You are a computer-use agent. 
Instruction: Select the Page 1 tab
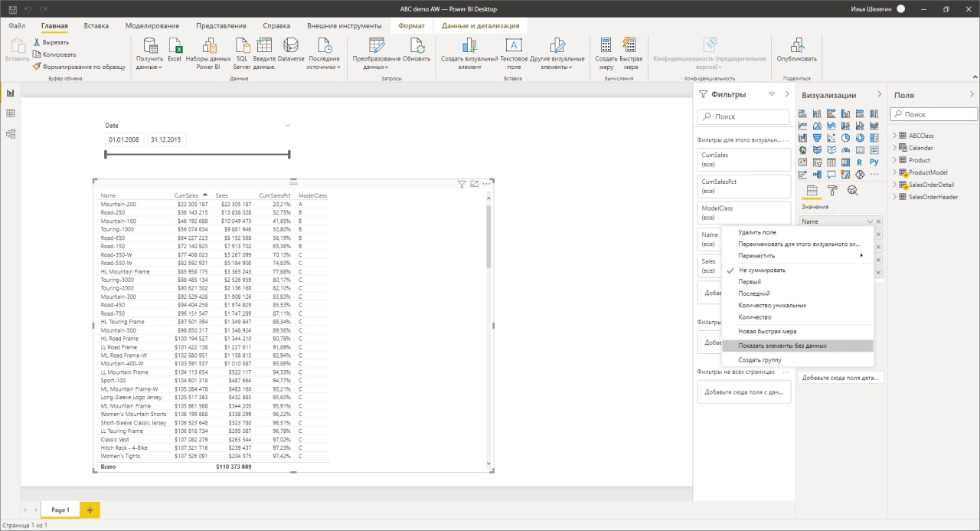click(60, 510)
